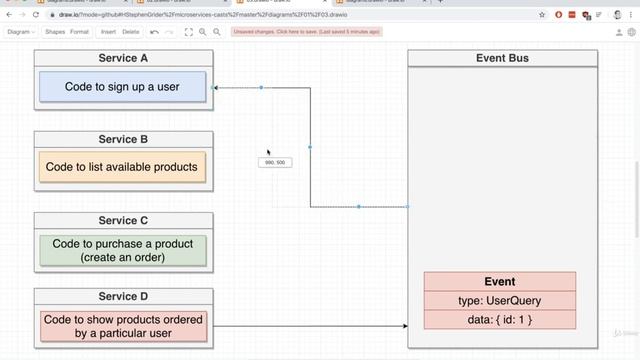Undo the last diagram change
The image size is (640, 360).
click(154, 32)
